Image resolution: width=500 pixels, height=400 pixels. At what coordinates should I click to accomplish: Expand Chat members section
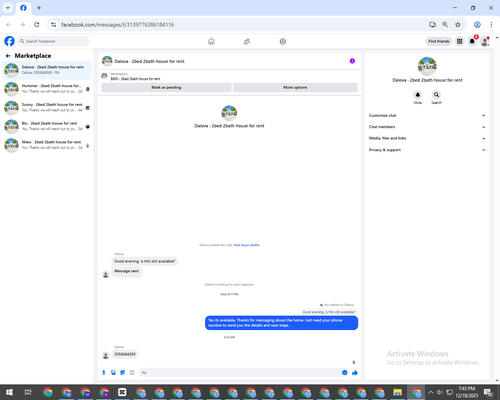pos(427,127)
